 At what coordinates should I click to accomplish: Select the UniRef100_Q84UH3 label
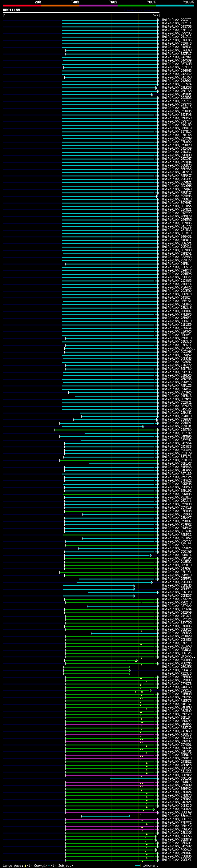[177, 71]
